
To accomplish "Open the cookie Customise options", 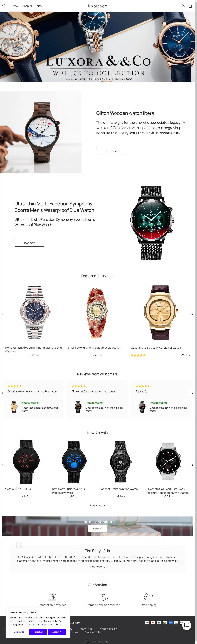I will tap(19, 632).
